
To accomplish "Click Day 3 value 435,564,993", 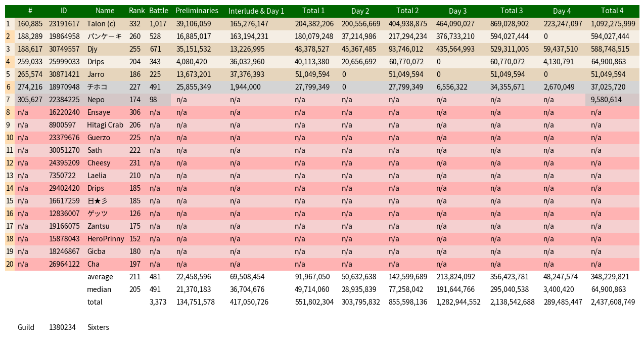I will click(x=455, y=49).
